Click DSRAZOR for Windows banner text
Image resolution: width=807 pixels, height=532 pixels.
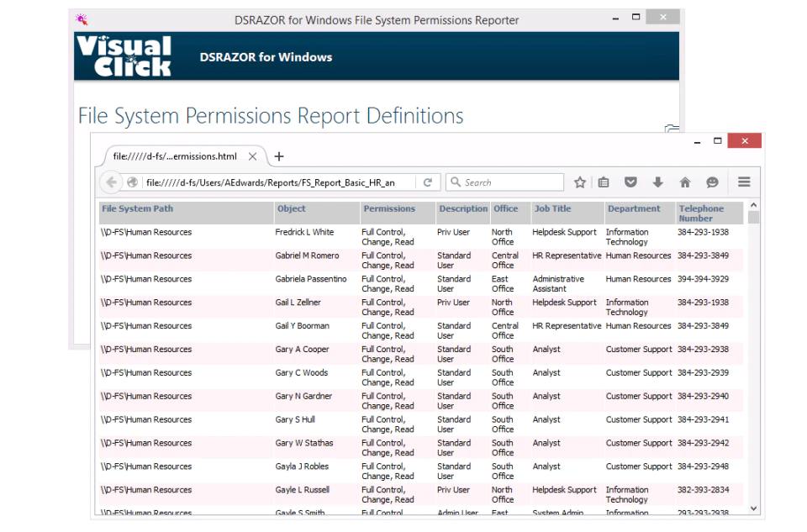[266, 57]
